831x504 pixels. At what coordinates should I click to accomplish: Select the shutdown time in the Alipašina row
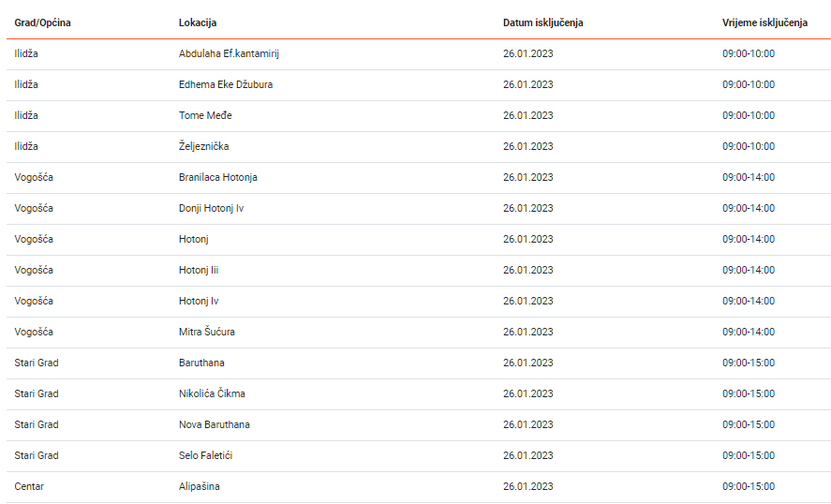748,486
